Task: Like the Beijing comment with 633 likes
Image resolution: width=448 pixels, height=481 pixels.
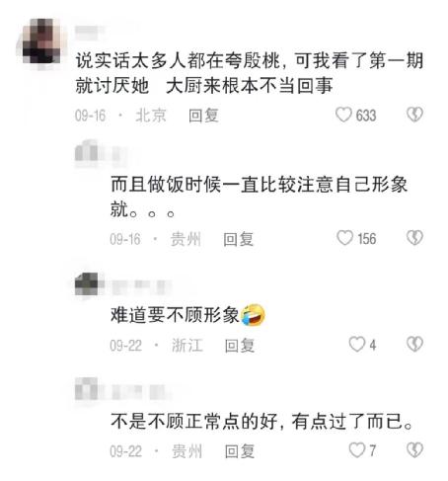Action: click(x=343, y=115)
